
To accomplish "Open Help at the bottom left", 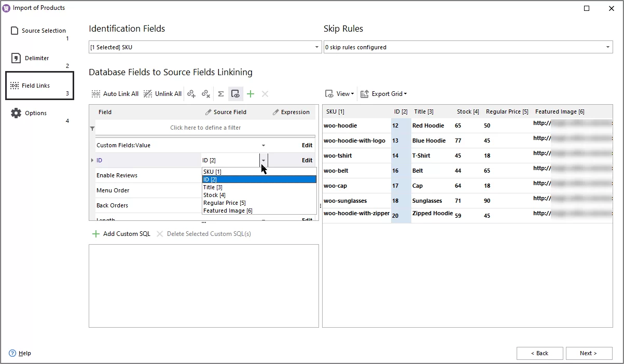I will pos(20,353).
